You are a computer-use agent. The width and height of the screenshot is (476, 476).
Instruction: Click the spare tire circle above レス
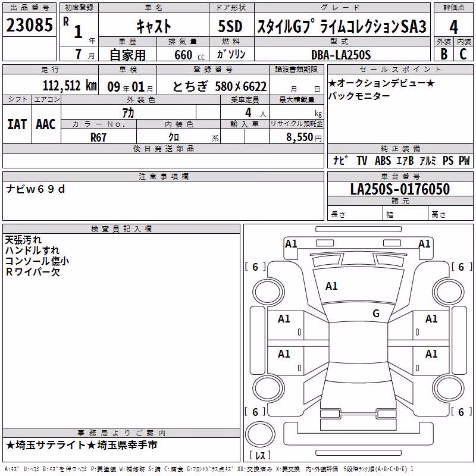click(x=260, y=434)
